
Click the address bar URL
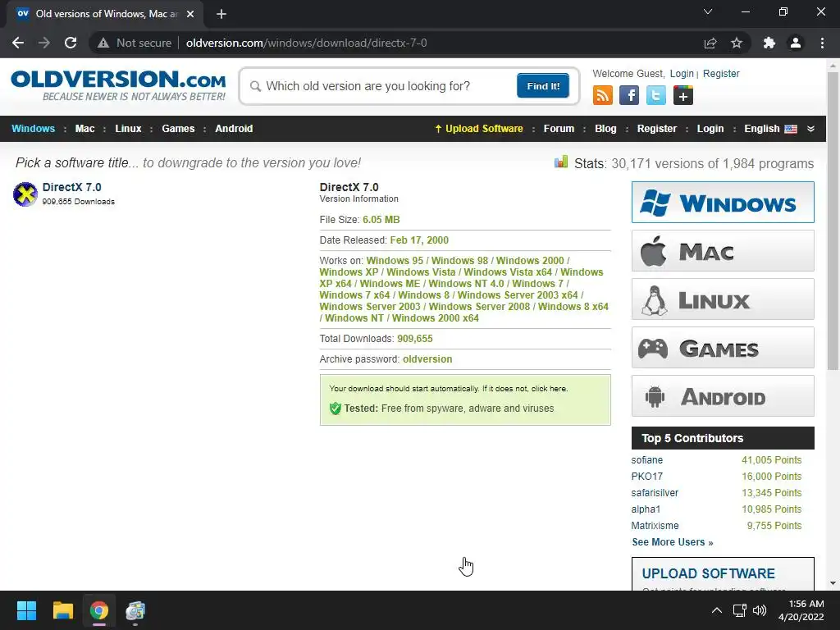pyautogui.click(x=307, y=43)
